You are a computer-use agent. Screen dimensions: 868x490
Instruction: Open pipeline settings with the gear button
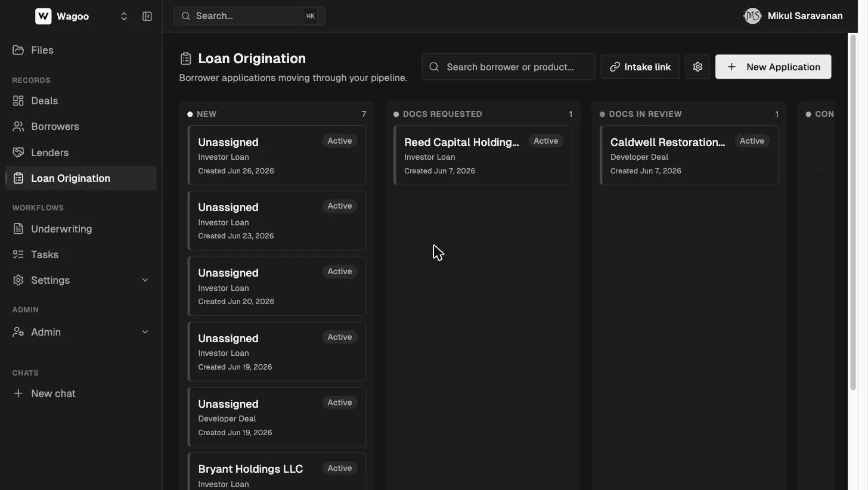[697, 67]
